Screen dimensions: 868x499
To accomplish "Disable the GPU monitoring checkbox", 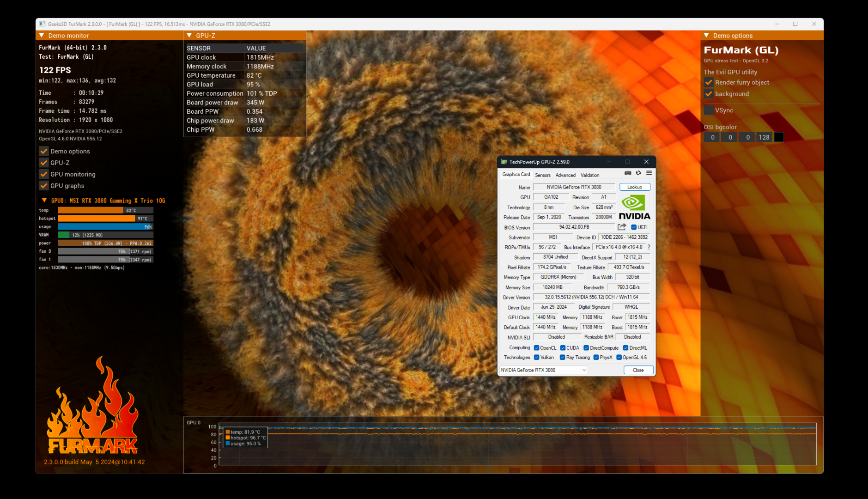I will [44, 174].
